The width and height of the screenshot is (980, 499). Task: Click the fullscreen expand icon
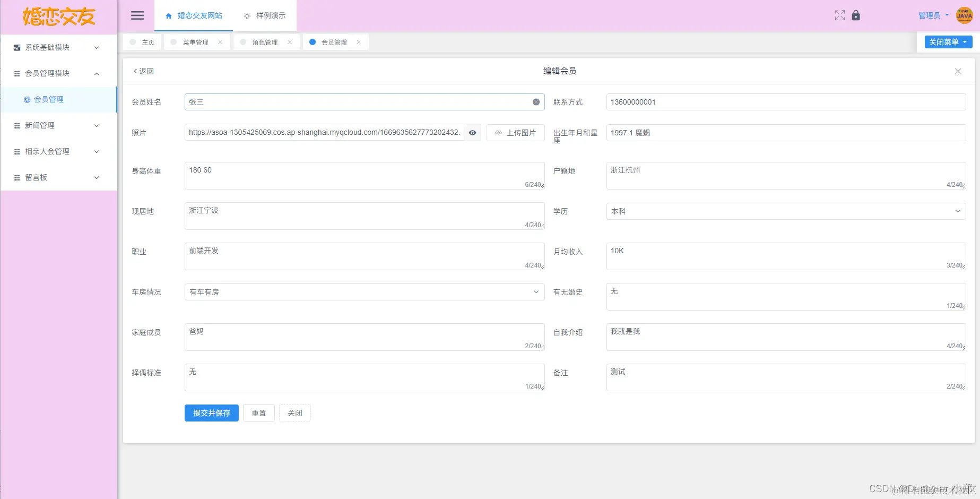(839, 15)
